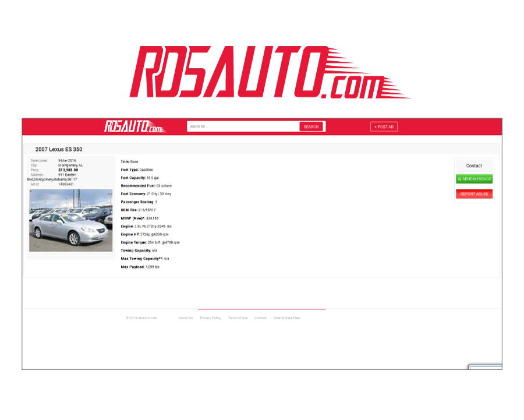This screenshot has height=420, width=524.
Task: Select the 'Engine: 3.5L V6' line
Action: tap(146, 227)
